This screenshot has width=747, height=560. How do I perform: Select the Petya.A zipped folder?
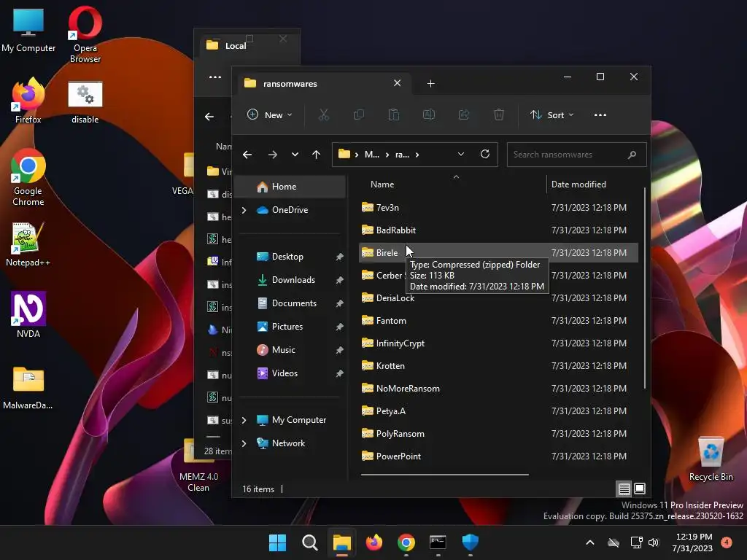(x=498, y=411)
